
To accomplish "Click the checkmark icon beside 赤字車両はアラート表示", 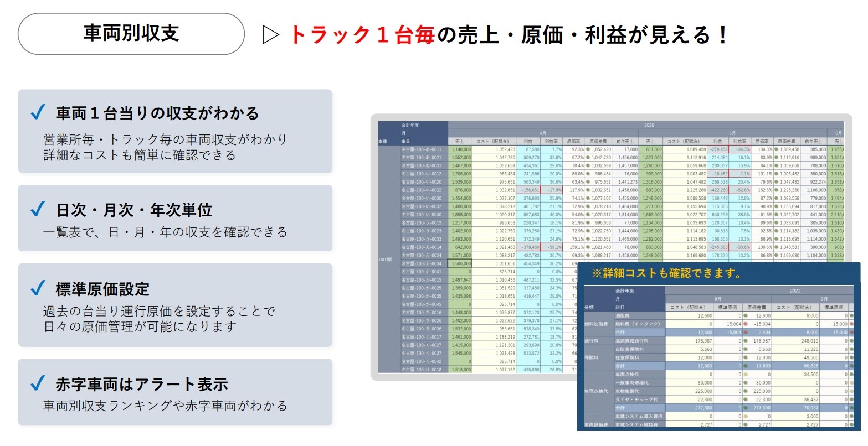I will click(x=38, y=383).
